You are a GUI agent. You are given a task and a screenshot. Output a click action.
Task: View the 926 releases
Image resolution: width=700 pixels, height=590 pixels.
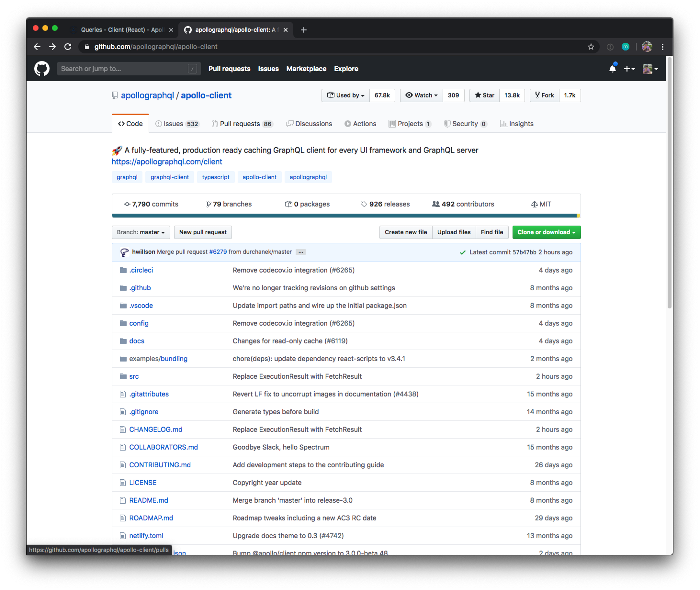coord(385,204)
